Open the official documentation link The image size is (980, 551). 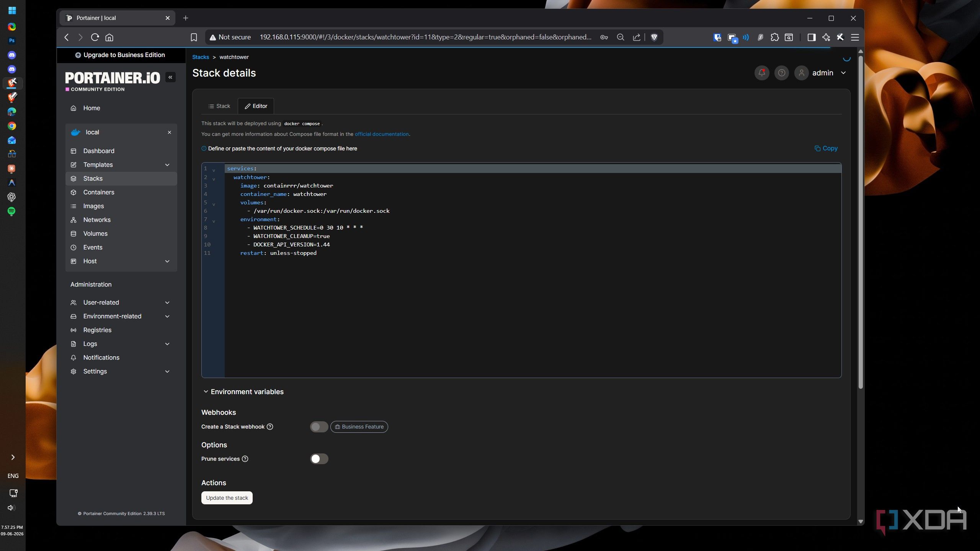coord(382,134)
